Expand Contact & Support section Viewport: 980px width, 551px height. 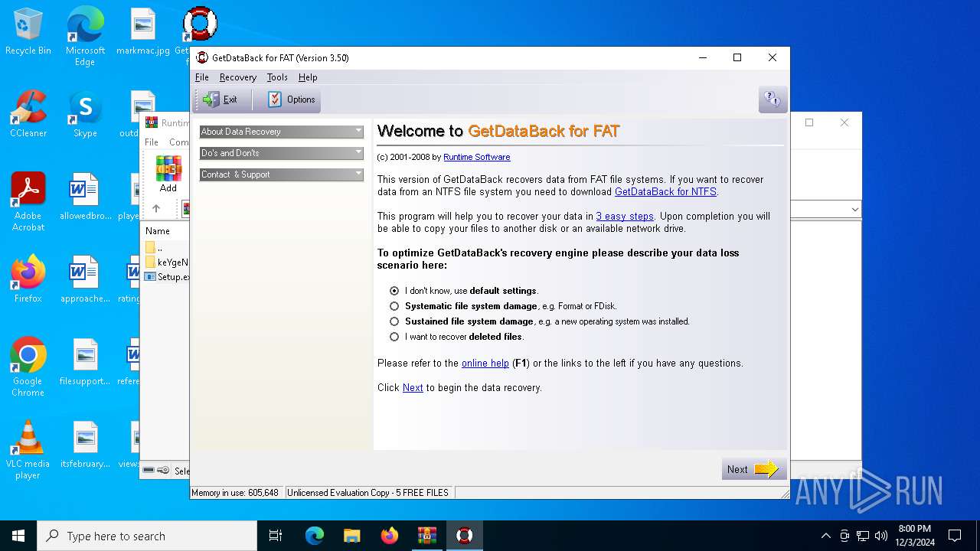pos(281,174)
